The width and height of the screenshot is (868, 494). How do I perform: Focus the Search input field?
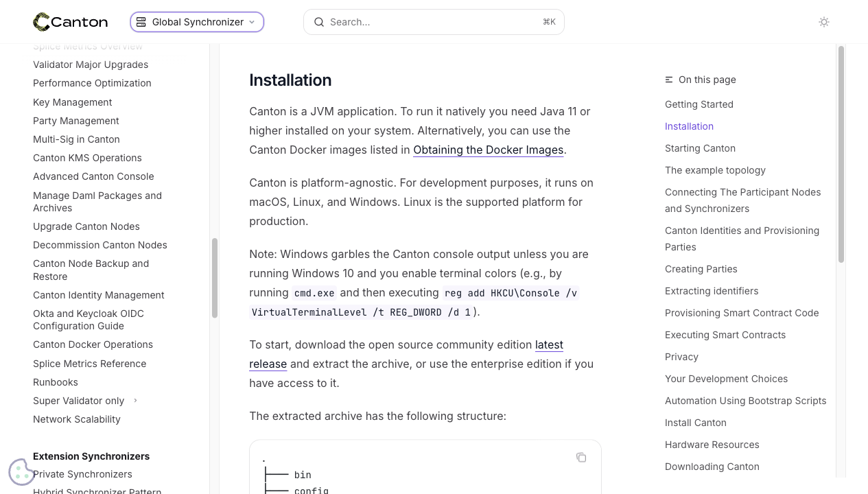point(434,22)
